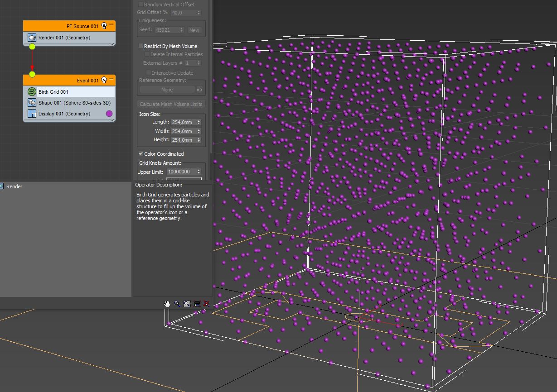Click the Upper Limit spinner up arrow
This screenshot has width=557, height=392.
click(199, 170)
